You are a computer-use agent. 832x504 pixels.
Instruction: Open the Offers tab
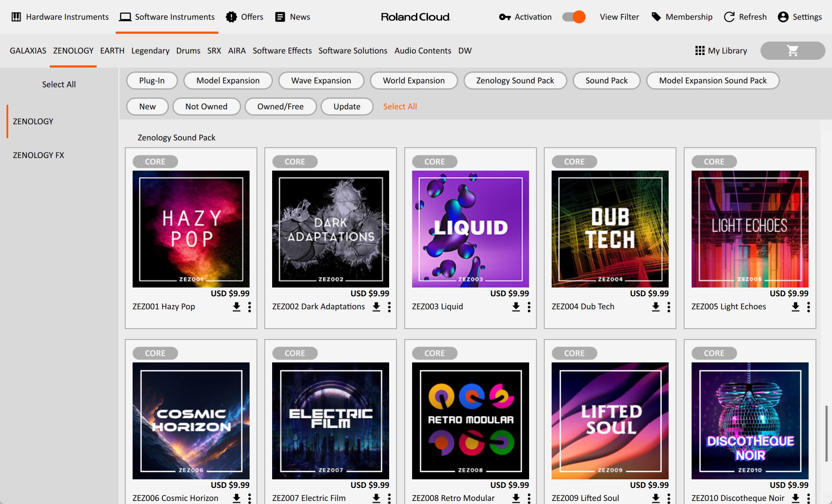point(244,17)
